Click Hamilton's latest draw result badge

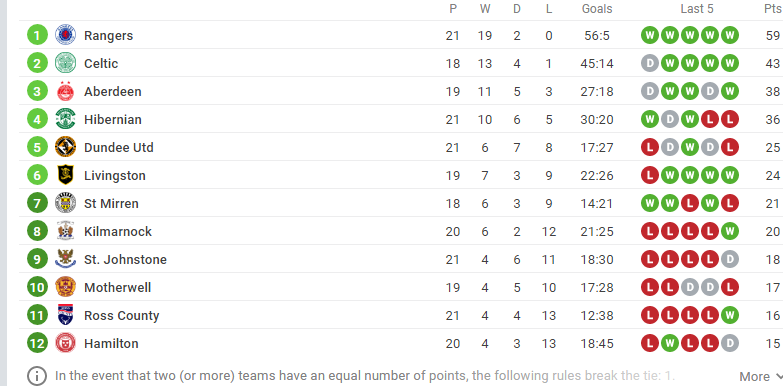coord(730,343)
